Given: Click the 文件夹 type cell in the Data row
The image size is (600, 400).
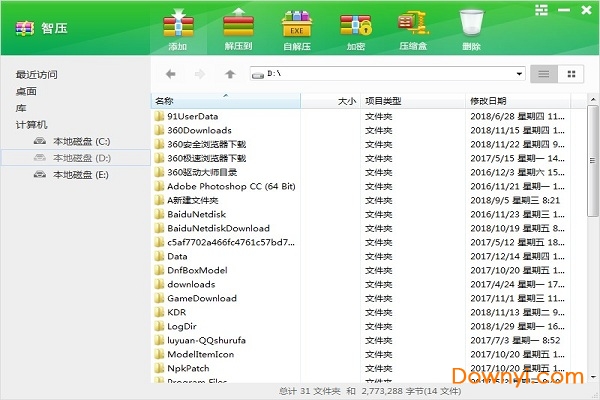Looking at the screenshot, I should pyautogui.click(x=378, y=256).
